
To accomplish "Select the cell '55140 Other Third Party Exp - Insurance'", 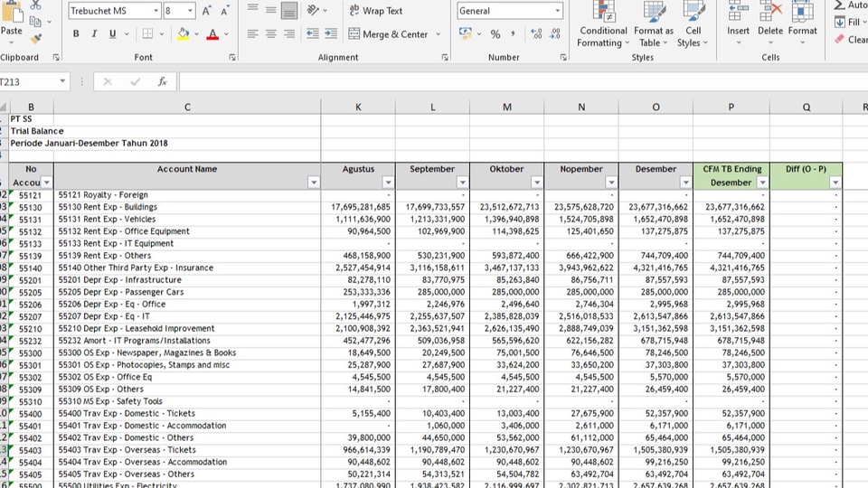I will (187, 267).
